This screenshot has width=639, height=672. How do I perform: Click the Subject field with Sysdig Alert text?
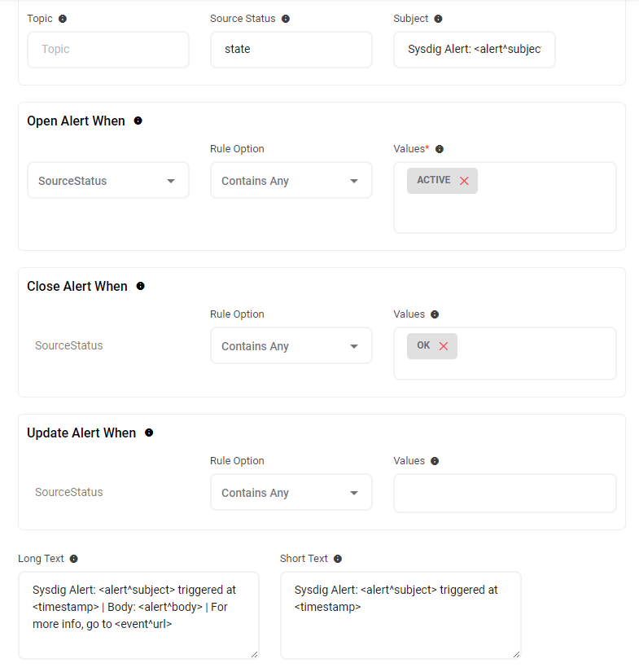(474, 50)
